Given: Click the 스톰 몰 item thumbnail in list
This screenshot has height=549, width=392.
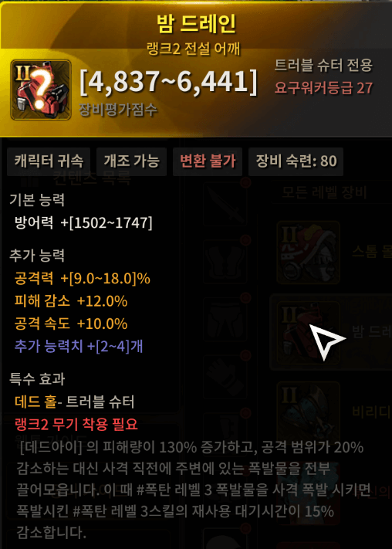Looking at the screenshot, I should (x=309, y=252).
